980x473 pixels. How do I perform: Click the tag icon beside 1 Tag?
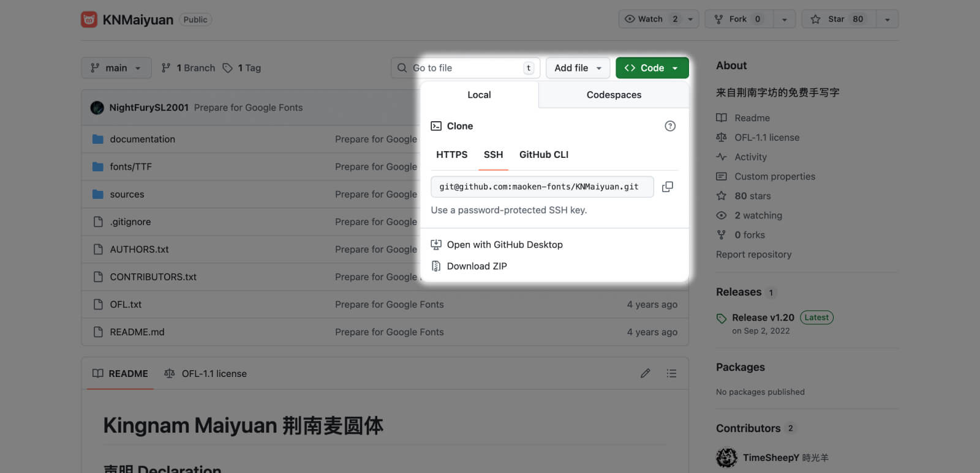point(227,68)
